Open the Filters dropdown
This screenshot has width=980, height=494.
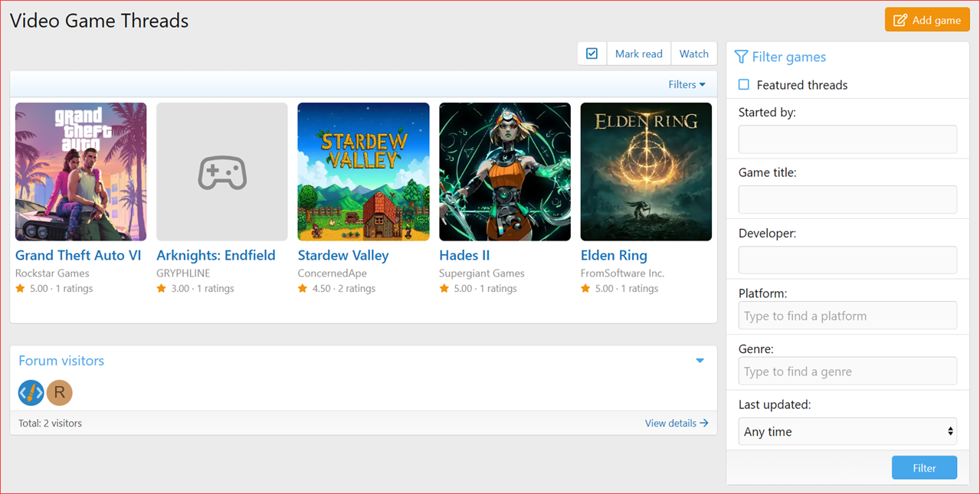click(x=687, y=85)
